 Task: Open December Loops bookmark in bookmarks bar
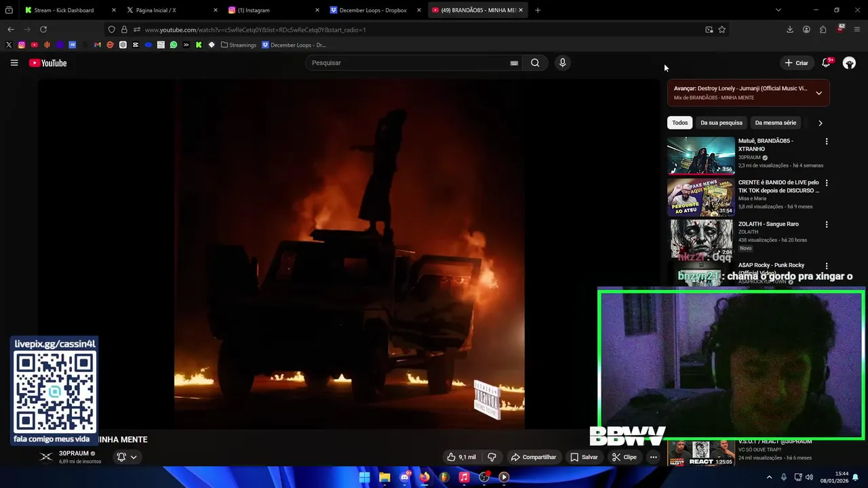(x=294, y=45)
